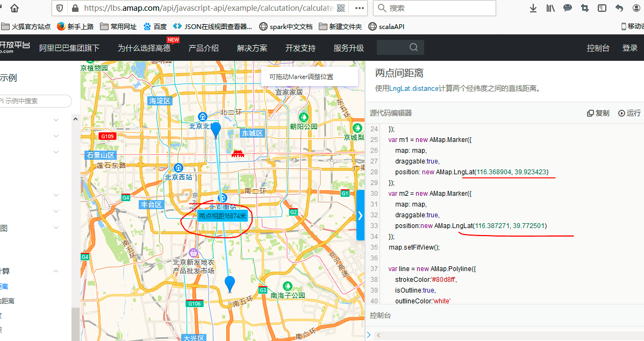Open the Library icon in browser toolbar
The width and height of the screenshot is (644, 341).
pos(550,8)
